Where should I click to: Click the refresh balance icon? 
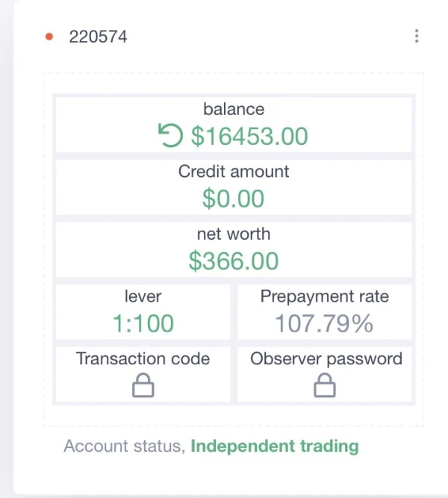tap(171, 136)
